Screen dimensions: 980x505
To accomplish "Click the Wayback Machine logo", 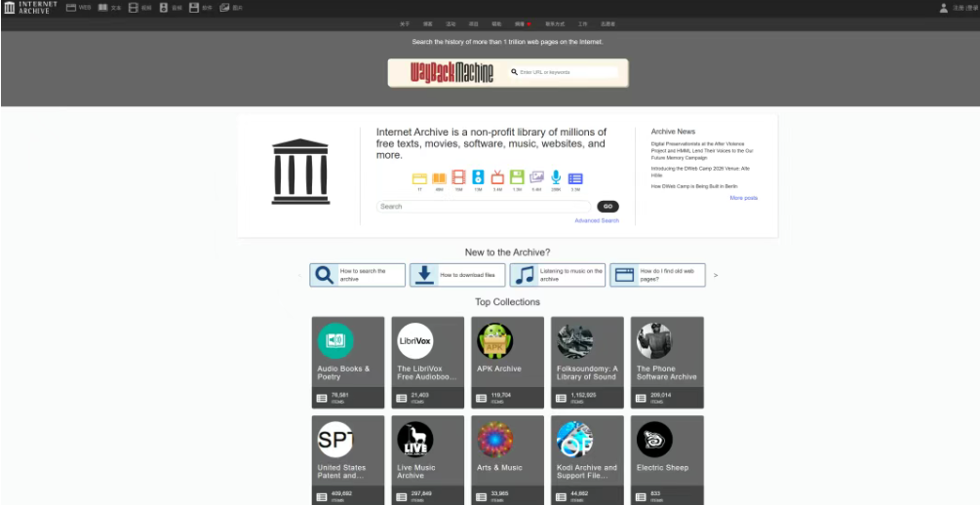I will [x=451, y=72].
